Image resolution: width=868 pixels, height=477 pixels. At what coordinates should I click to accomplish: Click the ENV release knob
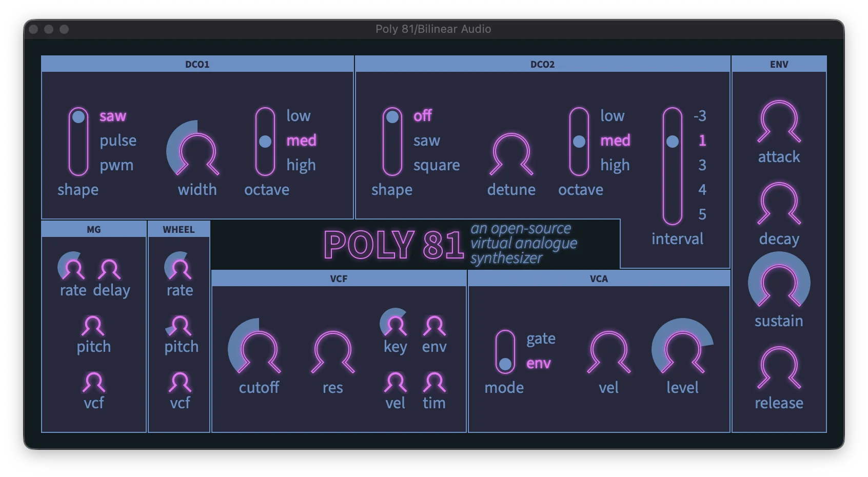click(x=779, y=366)
